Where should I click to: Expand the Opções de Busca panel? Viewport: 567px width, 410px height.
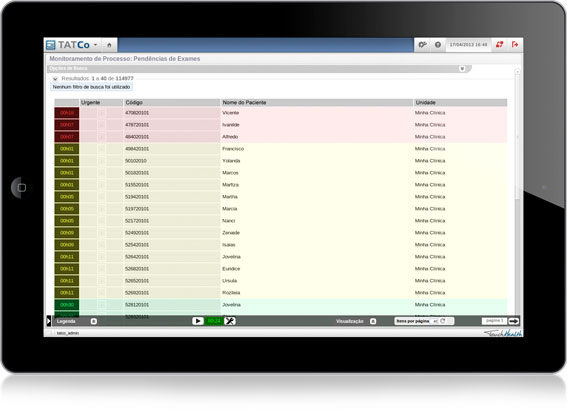tap(462, 69)
